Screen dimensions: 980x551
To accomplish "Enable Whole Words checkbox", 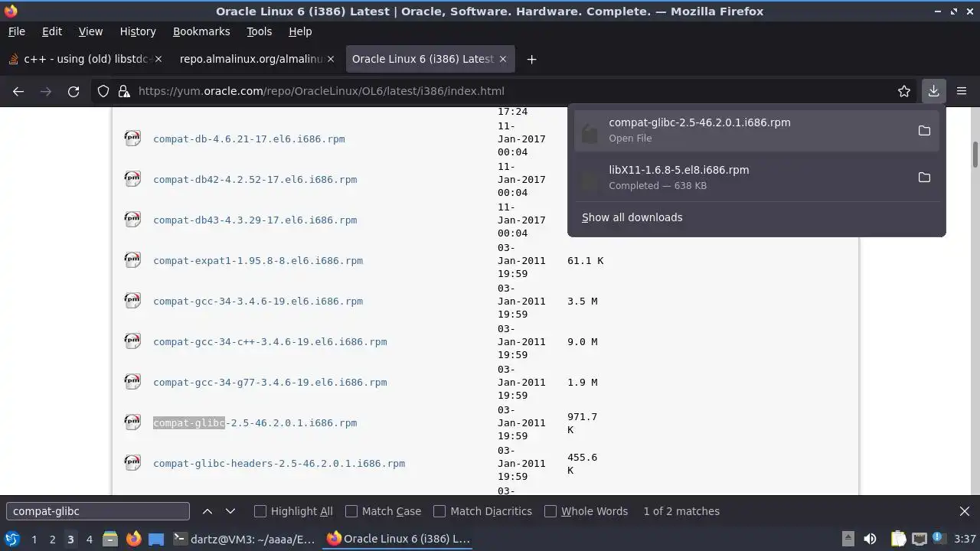I will tap(550, 511).
